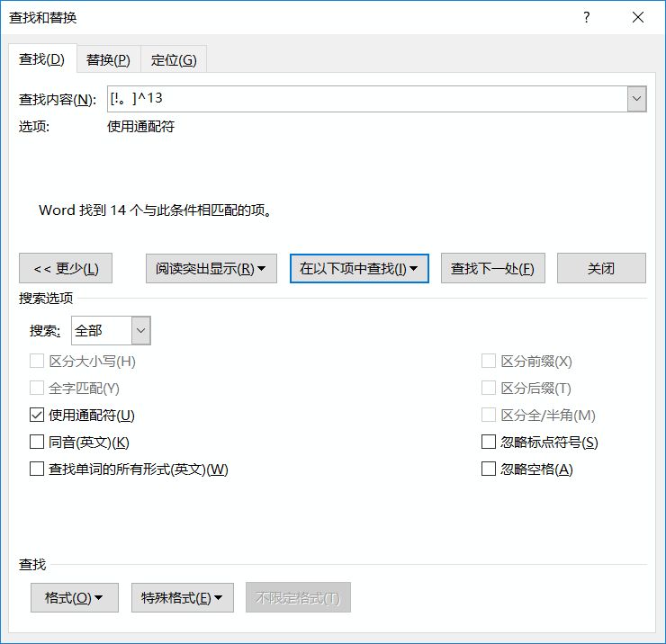Click the 'Word 找到 14 个' result message

(x=156, y=210)
